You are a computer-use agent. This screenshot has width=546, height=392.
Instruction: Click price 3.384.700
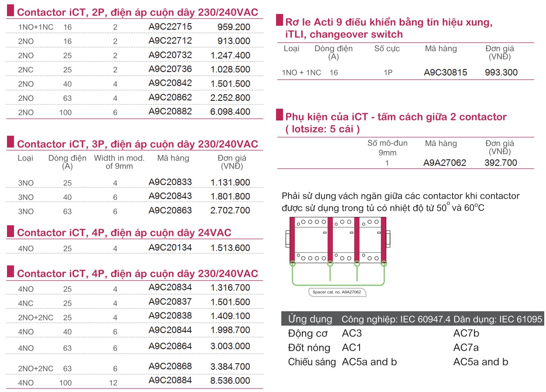[230, 367]
